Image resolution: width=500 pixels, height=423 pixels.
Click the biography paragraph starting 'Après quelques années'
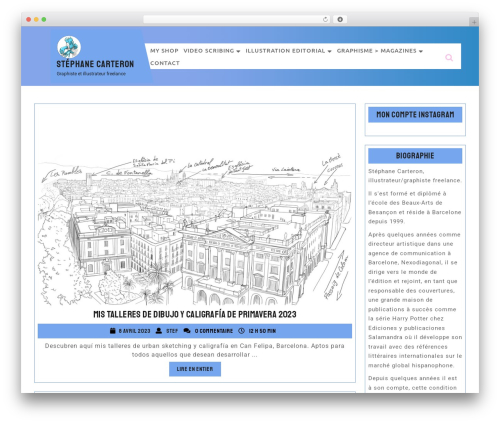coord(415,300)
